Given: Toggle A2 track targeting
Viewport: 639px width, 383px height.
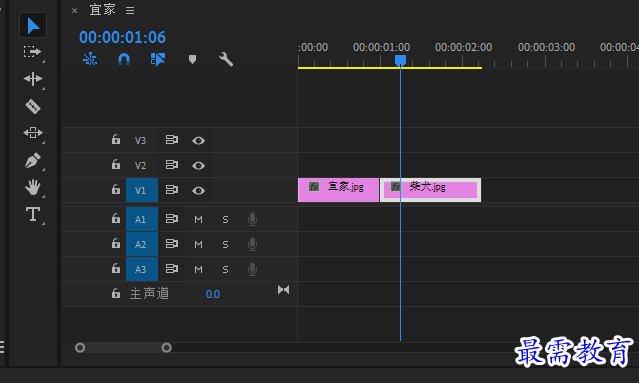Looking at the screenshot, I should point(141,244).
